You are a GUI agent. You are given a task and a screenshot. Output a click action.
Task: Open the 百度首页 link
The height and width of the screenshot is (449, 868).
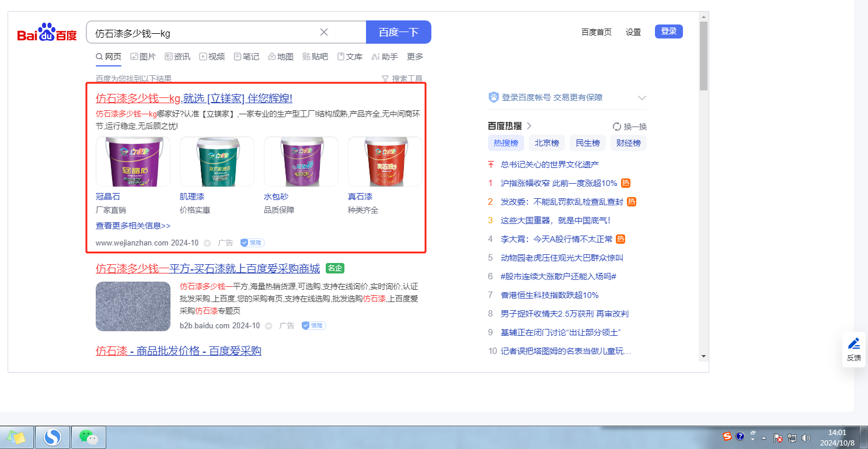tap(597, 32)
